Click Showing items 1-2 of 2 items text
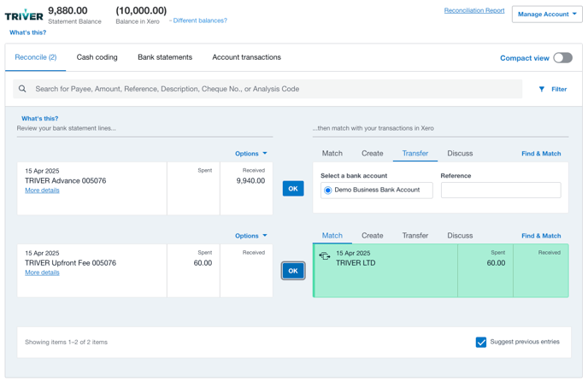This screenshot has width=588, height=387. tap(66, 342)
